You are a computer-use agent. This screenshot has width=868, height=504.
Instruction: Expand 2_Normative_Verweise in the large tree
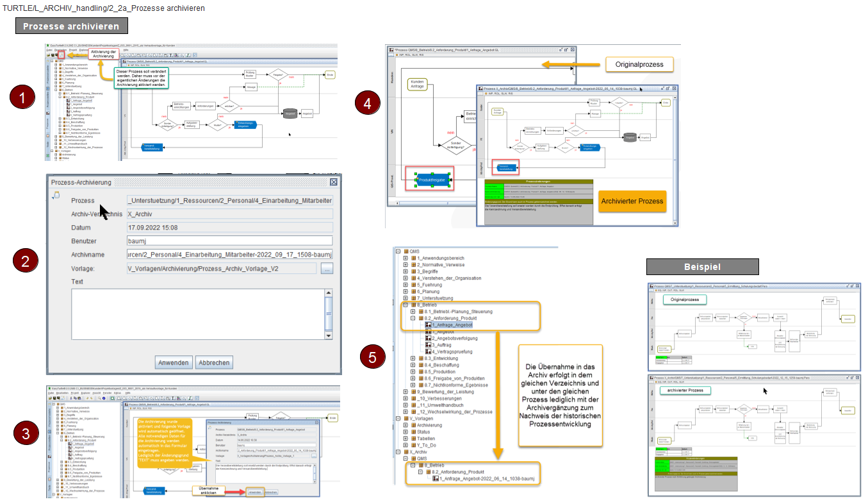pos(405,265)
